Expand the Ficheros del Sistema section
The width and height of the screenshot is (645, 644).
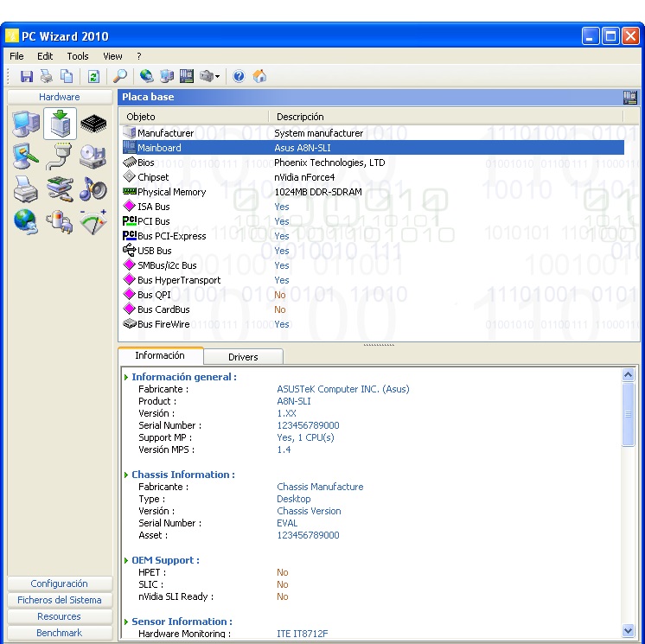[60, 600]
